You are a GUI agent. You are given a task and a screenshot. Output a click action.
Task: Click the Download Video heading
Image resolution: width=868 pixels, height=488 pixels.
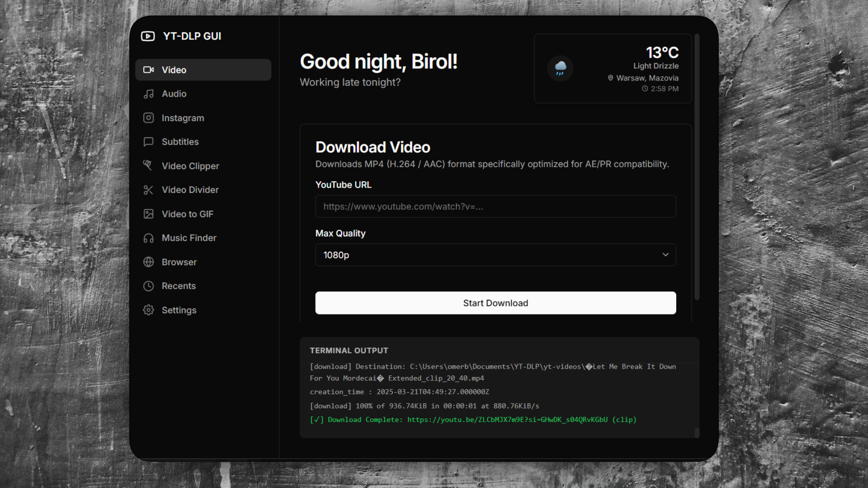[373, 147]
